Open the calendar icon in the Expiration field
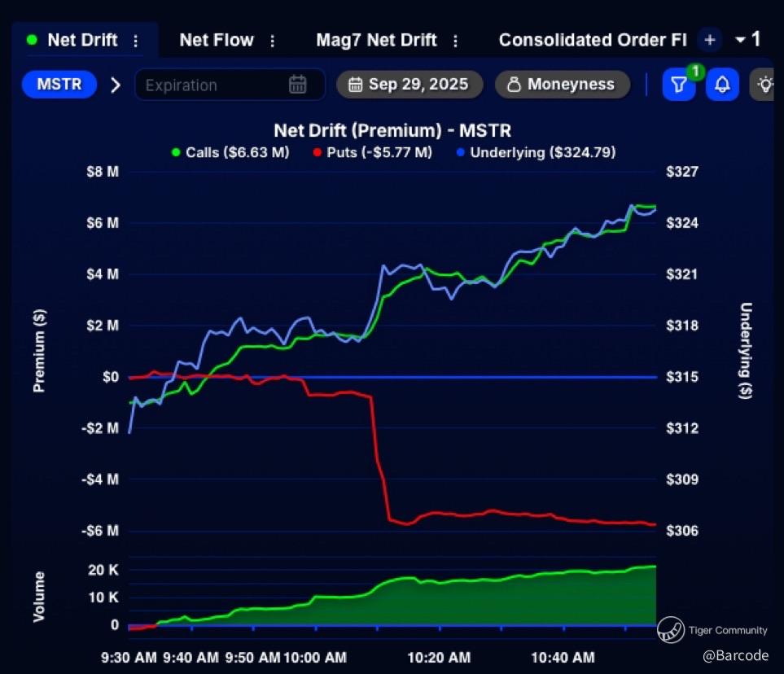The width and height of the screenshot is (784, 674). coord(297,85)
